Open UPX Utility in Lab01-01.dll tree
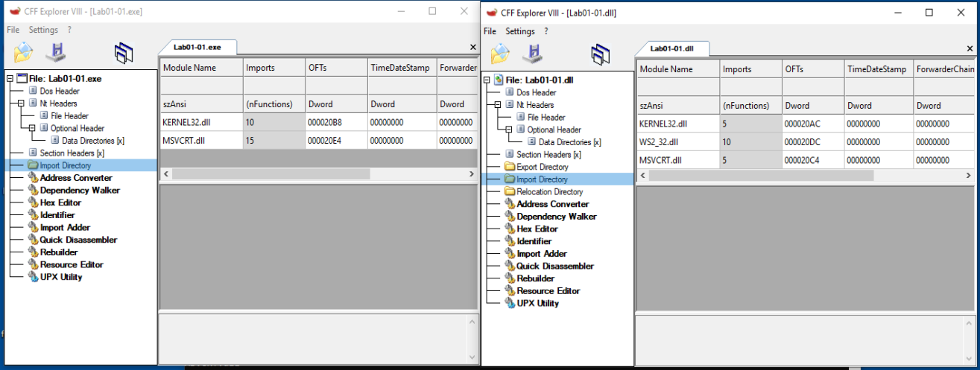This screenshot has height=370, width=980. pos(538,303)
